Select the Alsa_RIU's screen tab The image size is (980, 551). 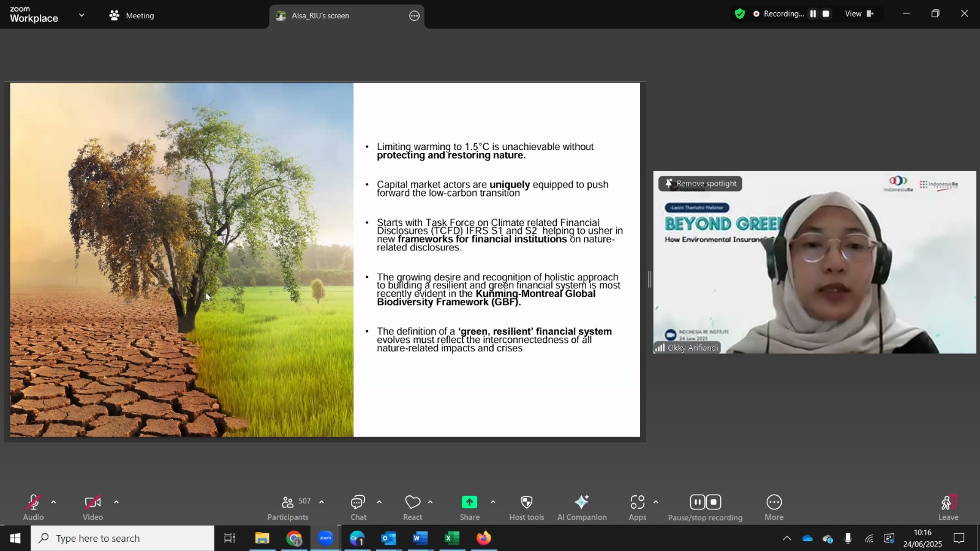[x=320, y=16]
